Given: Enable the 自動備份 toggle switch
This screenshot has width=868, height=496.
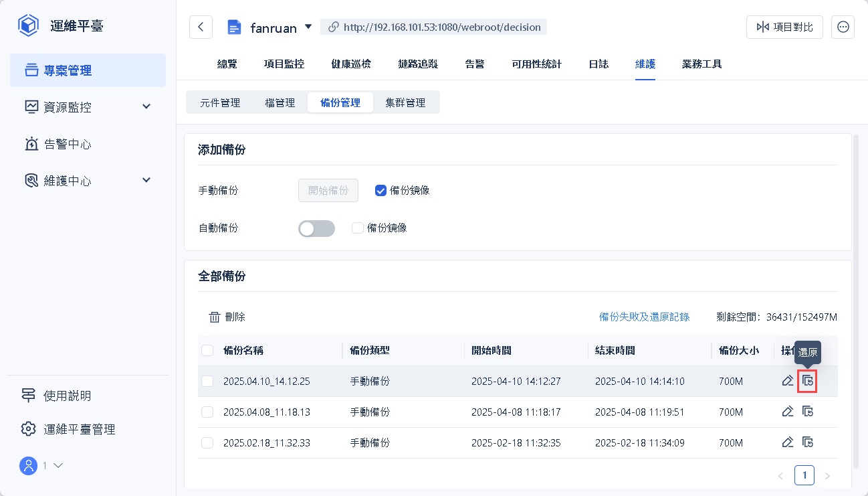Looking at the screenshot, I should [316, 228].
